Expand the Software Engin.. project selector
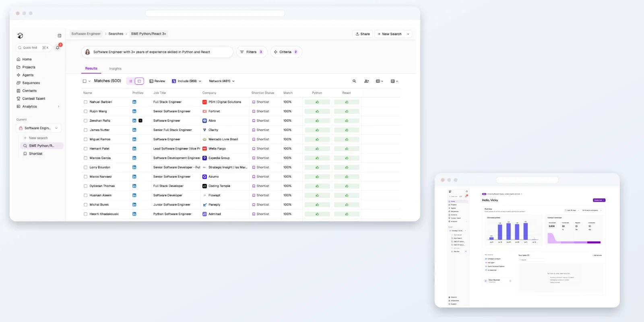The image size is (644, 322). coord(39,128)
